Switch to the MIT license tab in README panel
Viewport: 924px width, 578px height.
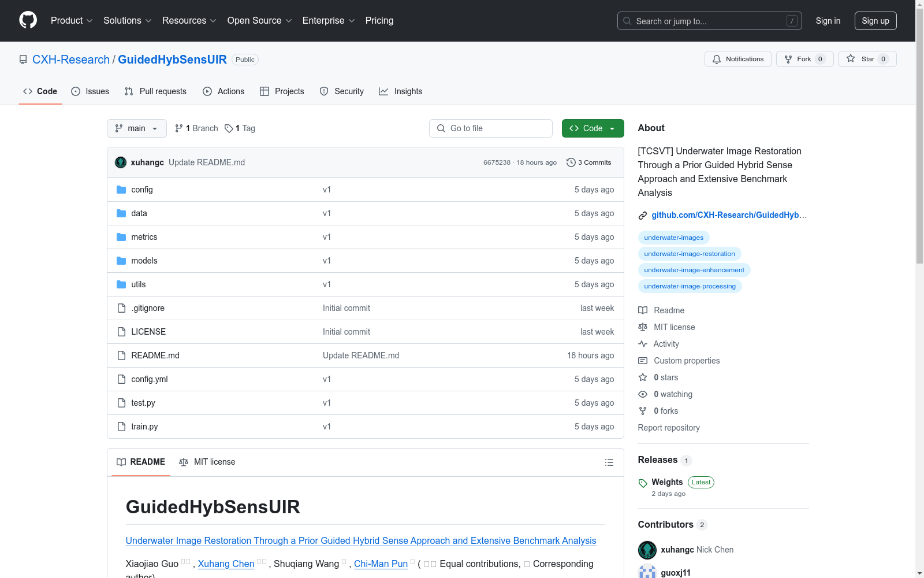(207, 462)
